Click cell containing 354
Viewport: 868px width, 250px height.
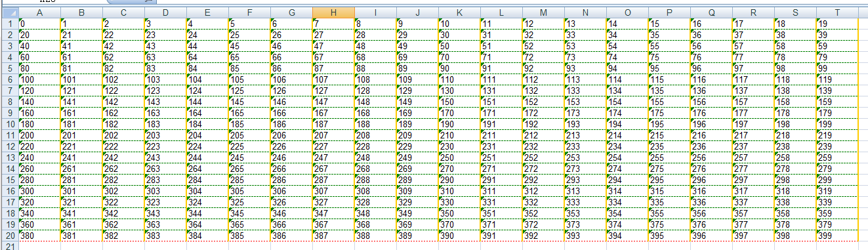(x=627, y=213)
